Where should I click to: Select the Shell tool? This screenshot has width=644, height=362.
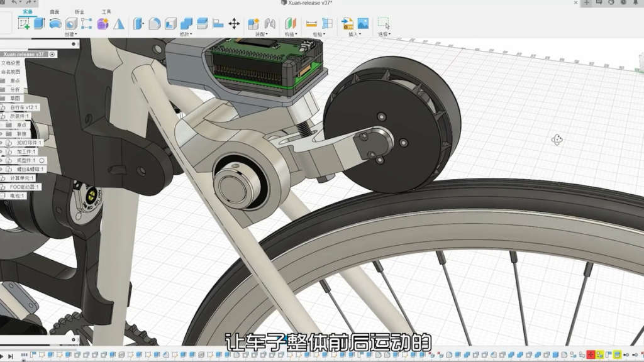tap(170, 23)
